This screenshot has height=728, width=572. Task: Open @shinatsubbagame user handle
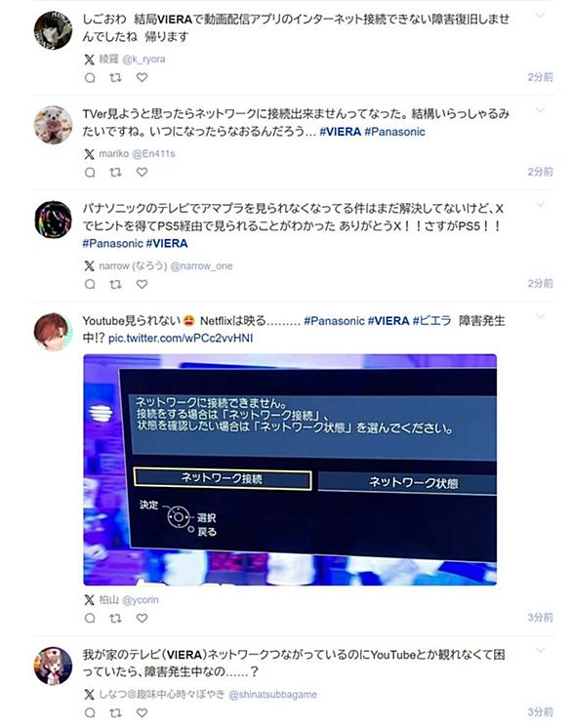coord(273,695)
